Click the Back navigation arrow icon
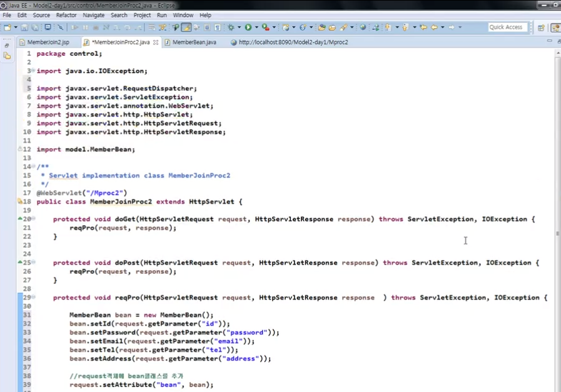Image resolution: width=561 pixels, height=392 pixels. [434, 27]
